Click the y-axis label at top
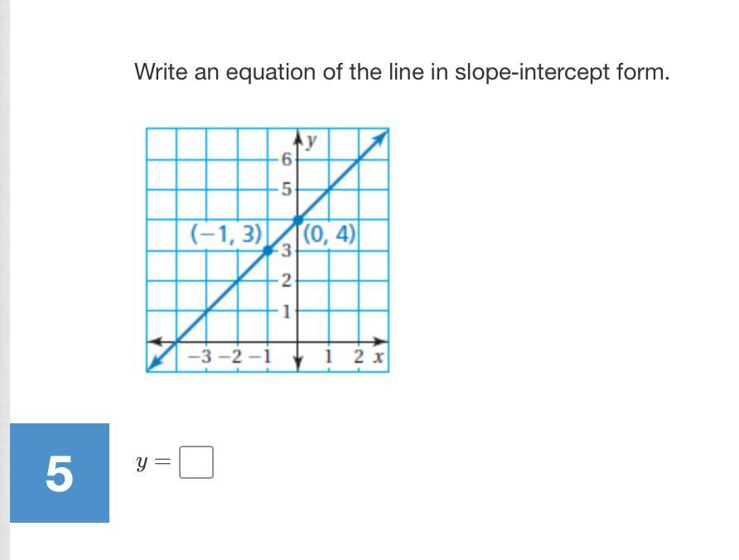This screenshot has height=560, width=739. point(311,140)
